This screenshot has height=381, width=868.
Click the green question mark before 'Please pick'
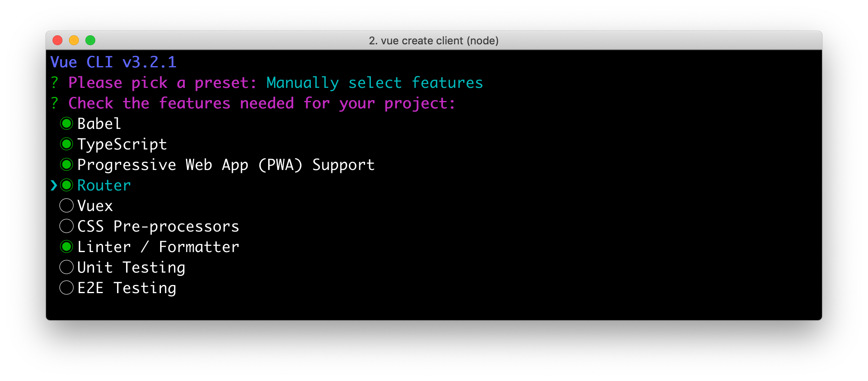[x=55, y=83]
